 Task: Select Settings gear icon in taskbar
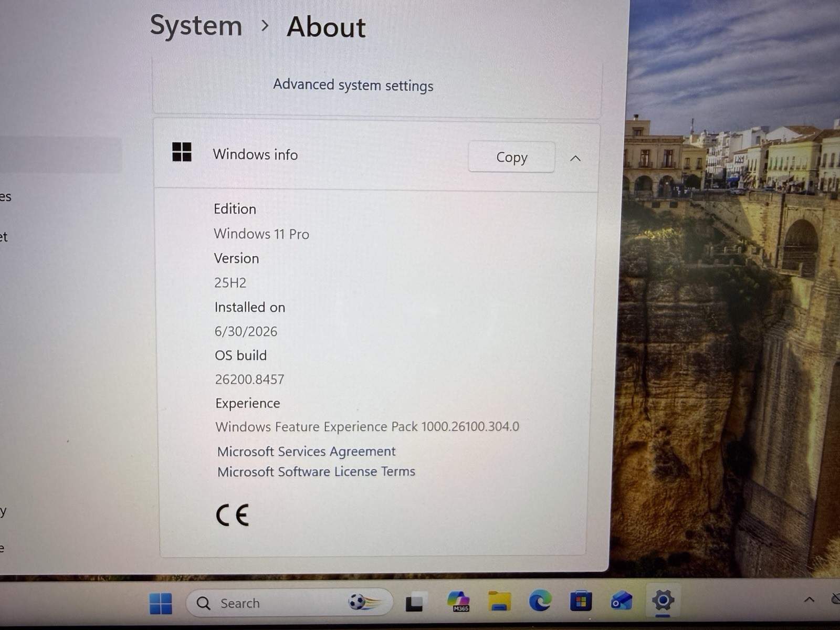coord(663,600)
